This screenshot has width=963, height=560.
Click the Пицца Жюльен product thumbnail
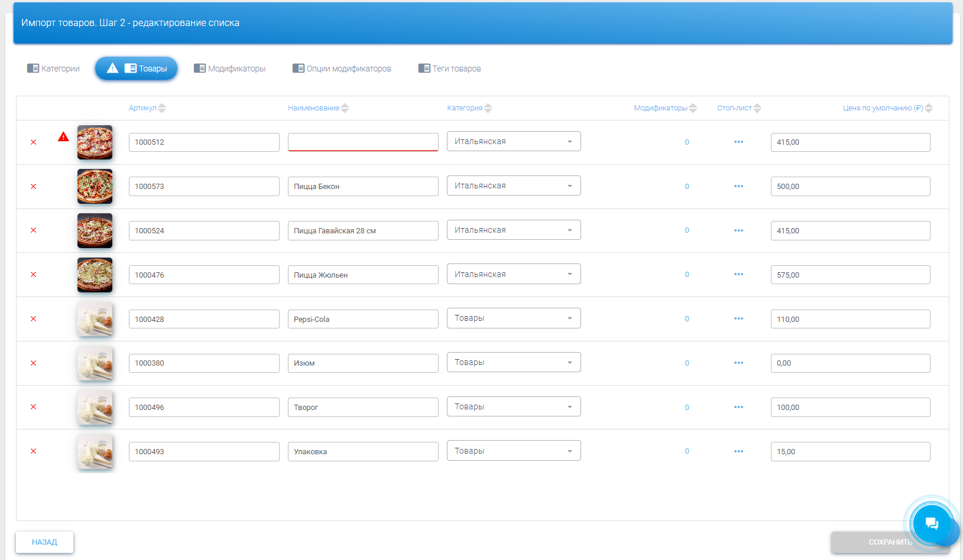[x=95, y=275]
